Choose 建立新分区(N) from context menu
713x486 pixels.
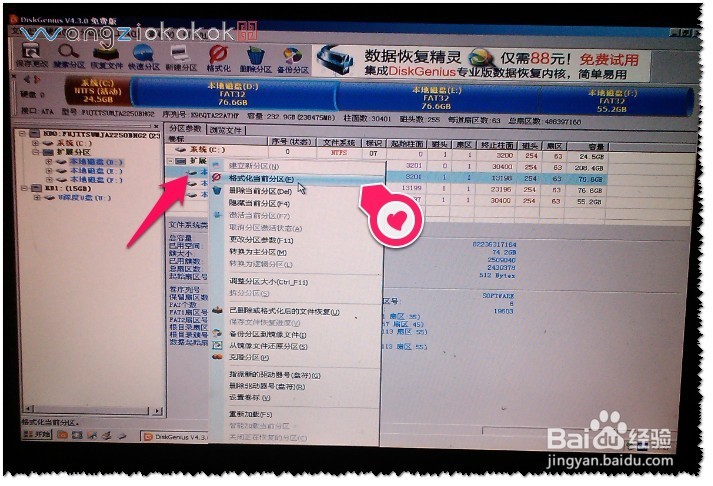click(x=254, y=166)
